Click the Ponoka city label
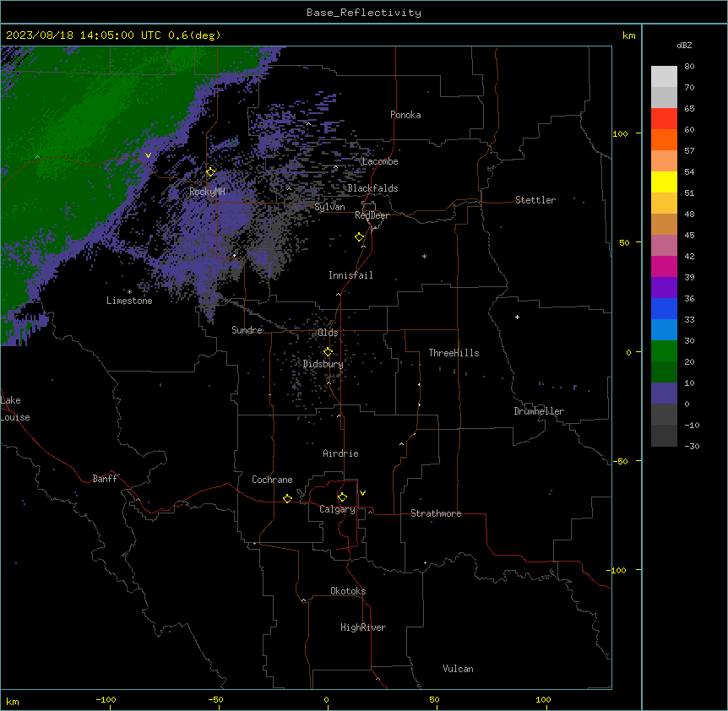Screen dimensions: 728x711 [x=405, y=115]
